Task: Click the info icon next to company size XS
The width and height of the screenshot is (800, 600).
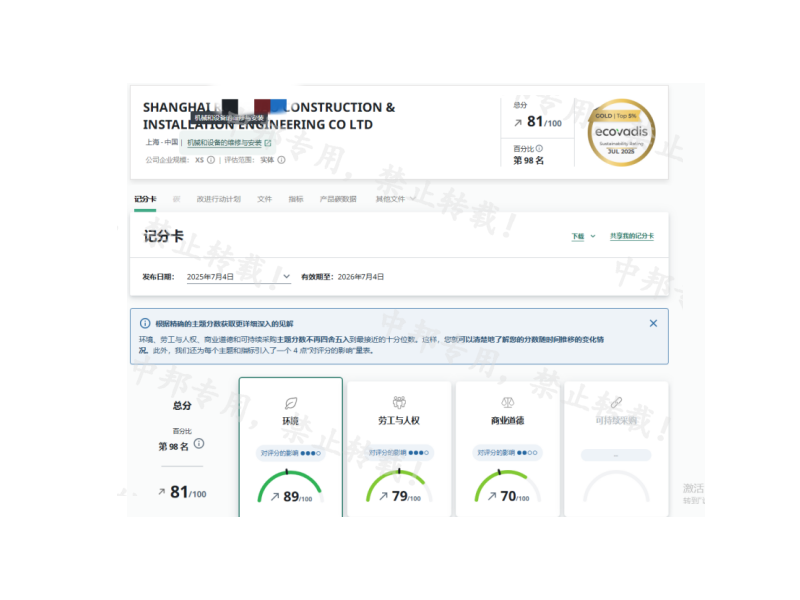Action: 211,160
